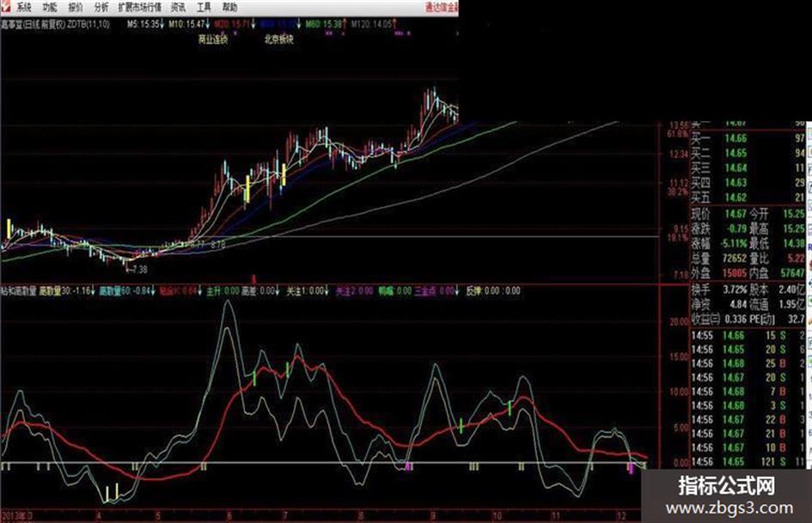The height and width of the screenshot is (523, 812).
Task: Open the 报价 menu
Action: 76,6
